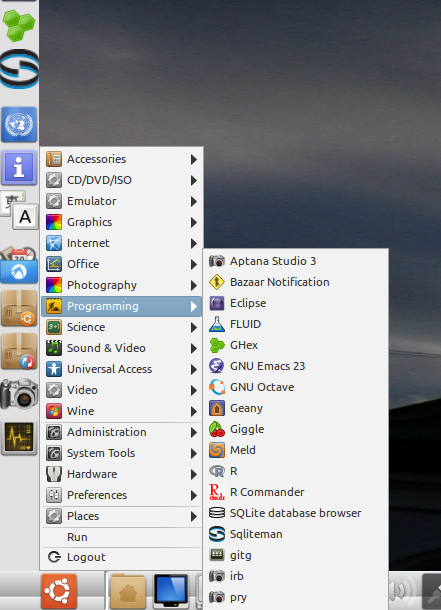Image resolution: width=441 pixels, height=610 pixels.
Task: Open the home folder in the panel
Action: (128, 591)
